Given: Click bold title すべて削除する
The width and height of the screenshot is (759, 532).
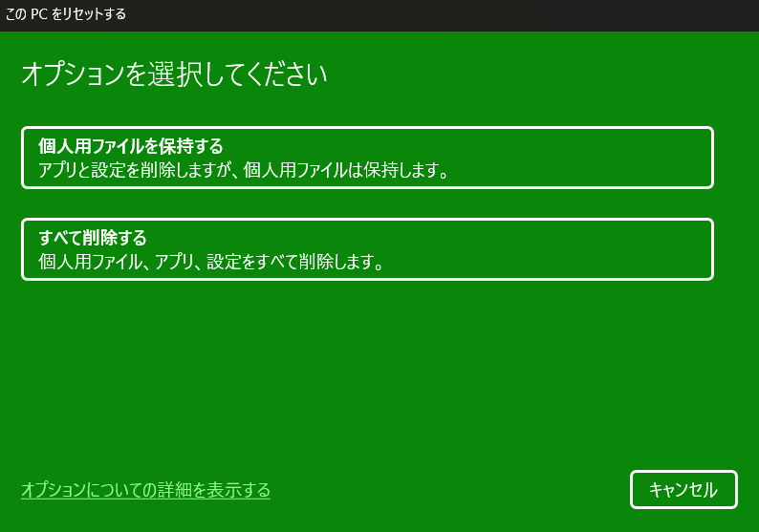Looking at the screenshot, I should pos(93,238).
